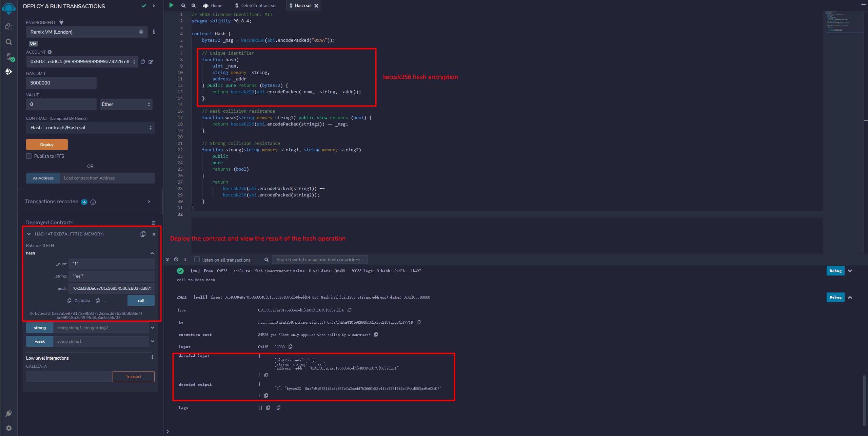Click the clear terminal console icon
The height and width of the screenshot is (436, 868).
pyautogui.click(x=176, y=260)
